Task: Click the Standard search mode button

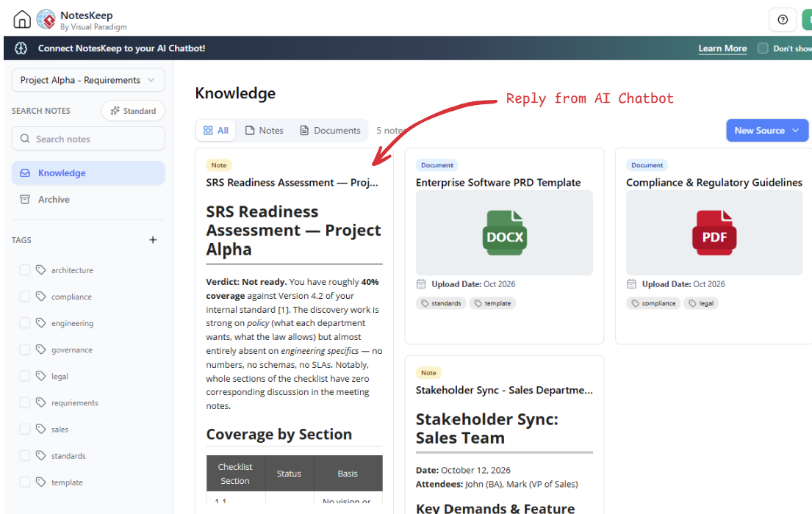Action: point(133,111)
